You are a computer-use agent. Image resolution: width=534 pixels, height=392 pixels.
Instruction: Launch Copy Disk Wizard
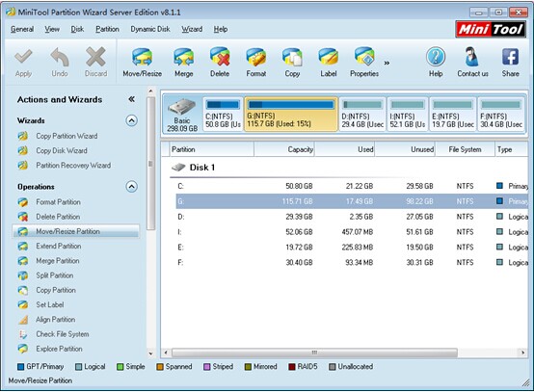click(62, 151)
